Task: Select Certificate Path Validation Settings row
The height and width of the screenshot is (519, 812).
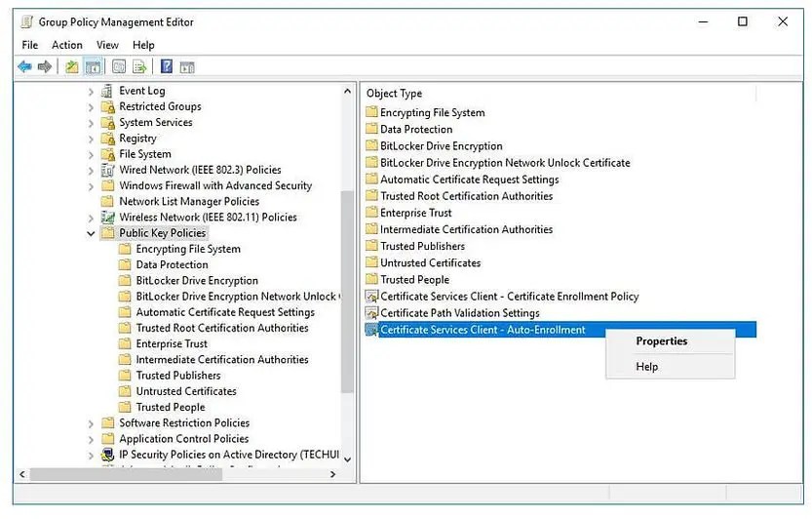Action: pyautogui.click(x=460, y=313)
